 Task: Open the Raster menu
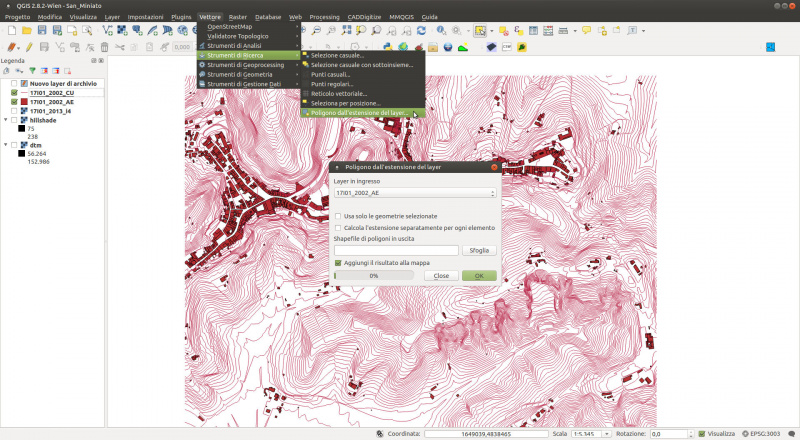coord(237,17)
